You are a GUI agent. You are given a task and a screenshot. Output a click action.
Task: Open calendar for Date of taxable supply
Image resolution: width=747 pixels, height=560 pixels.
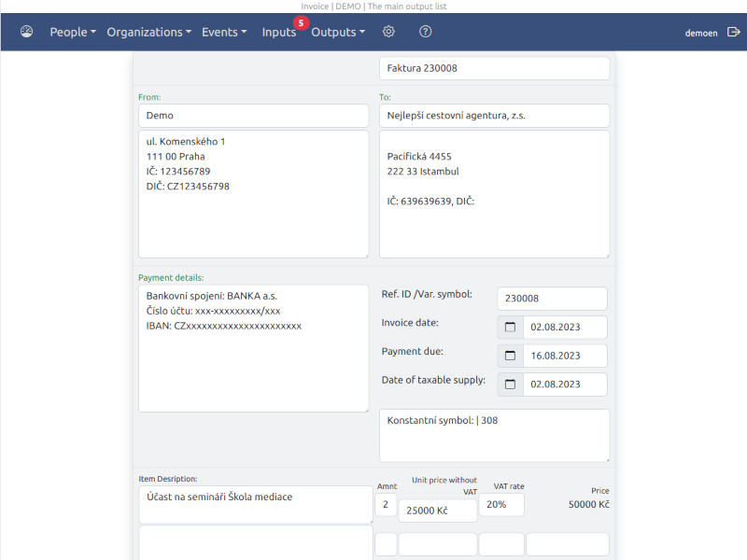pos(510,385)
